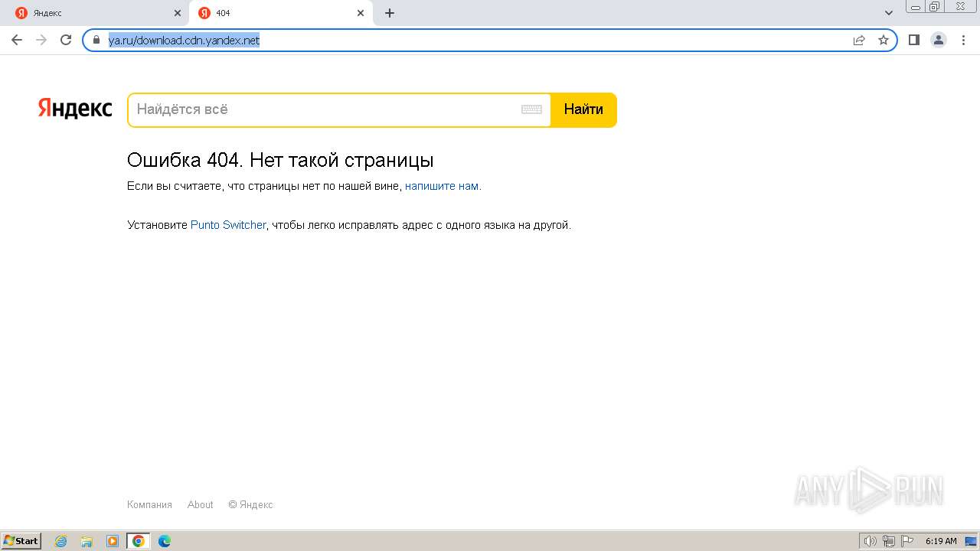Click the yellow Найти button
Image resolution: width=980 pixels, height=551 pixels.
tap(583, 109)
